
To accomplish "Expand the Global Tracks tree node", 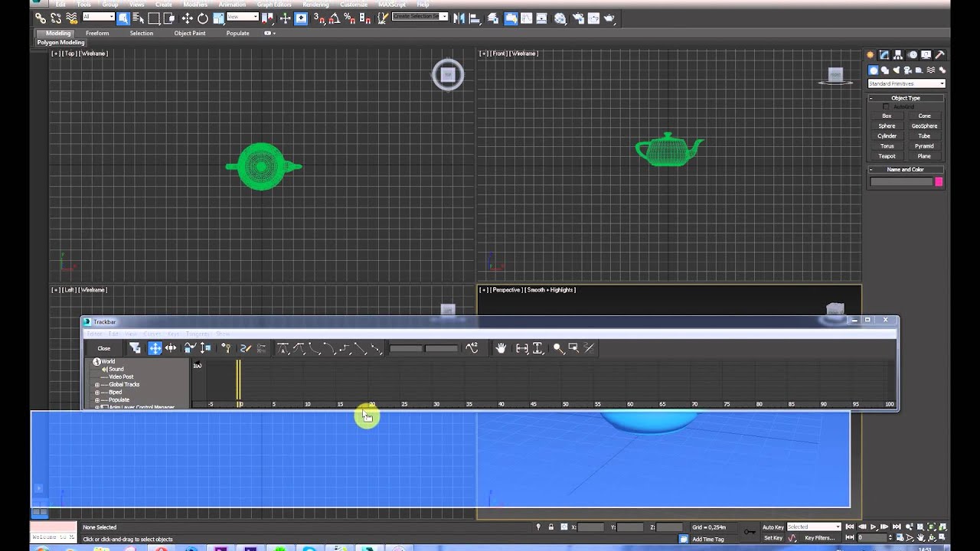I will click(97, 384).
